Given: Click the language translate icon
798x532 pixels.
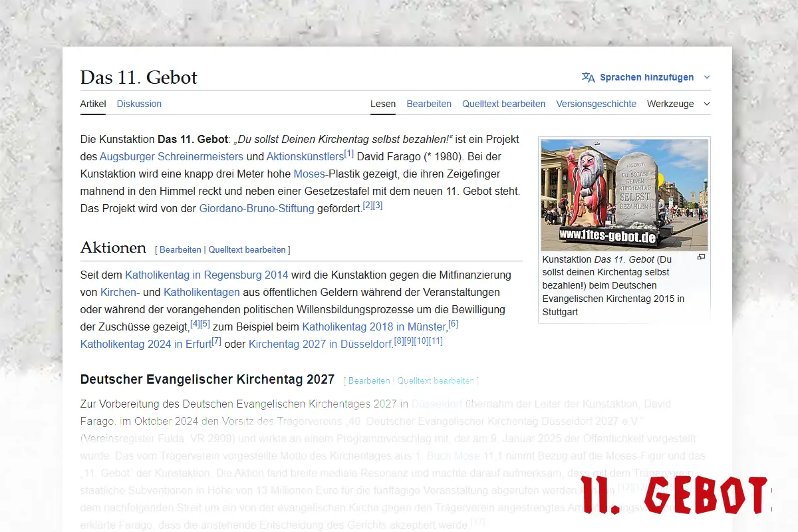Looking at the screenshot, I should click(x=588, y=77).
